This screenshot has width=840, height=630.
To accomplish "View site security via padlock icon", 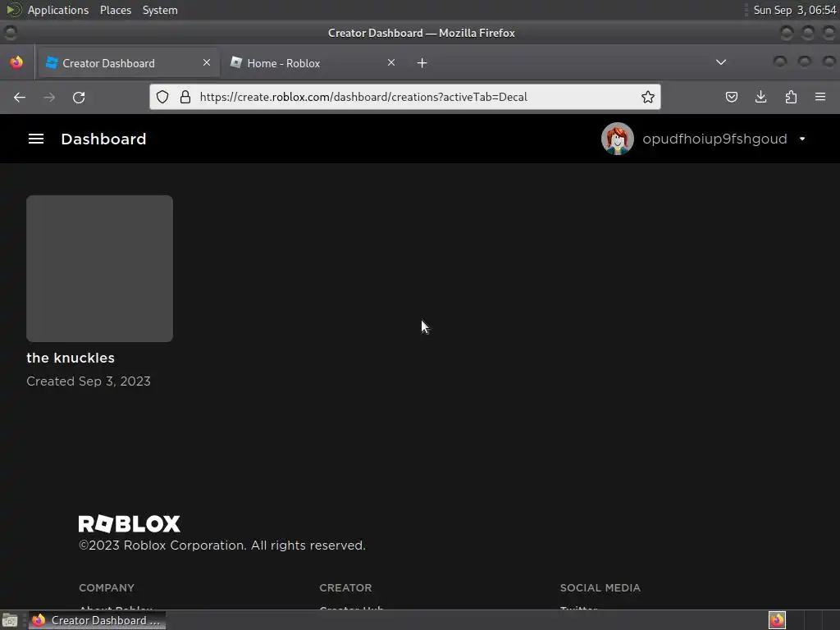I will 185,97.
